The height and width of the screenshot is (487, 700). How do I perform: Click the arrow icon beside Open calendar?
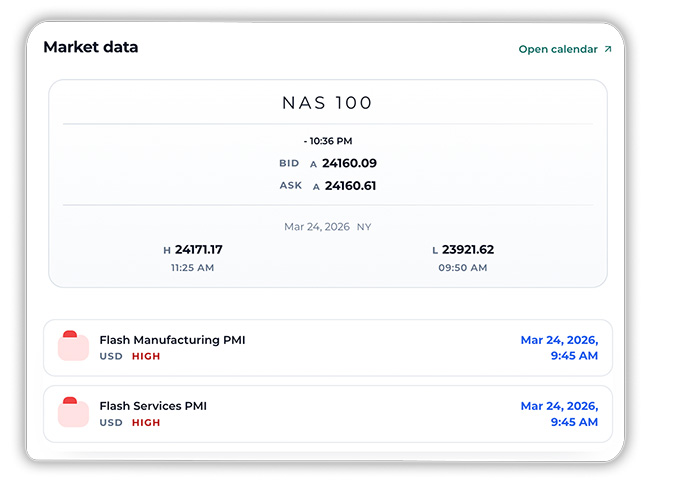pos(607,49)
